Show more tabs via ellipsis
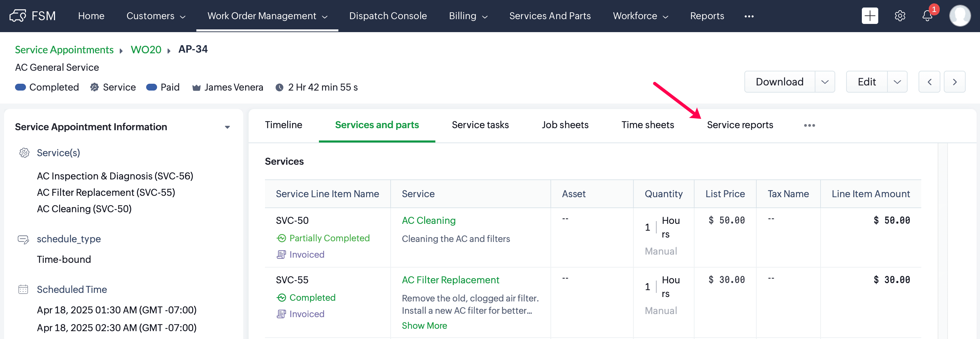 809,125
